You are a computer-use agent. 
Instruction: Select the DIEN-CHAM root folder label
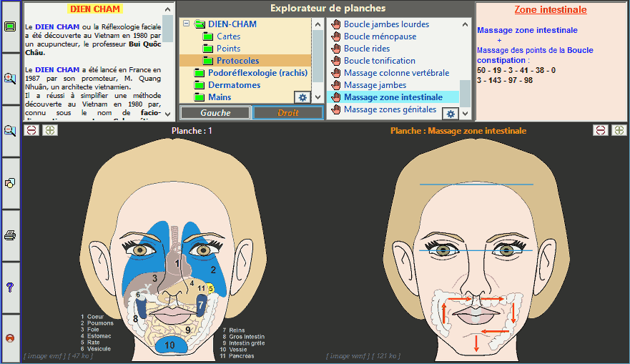click(x=232, y=24)
